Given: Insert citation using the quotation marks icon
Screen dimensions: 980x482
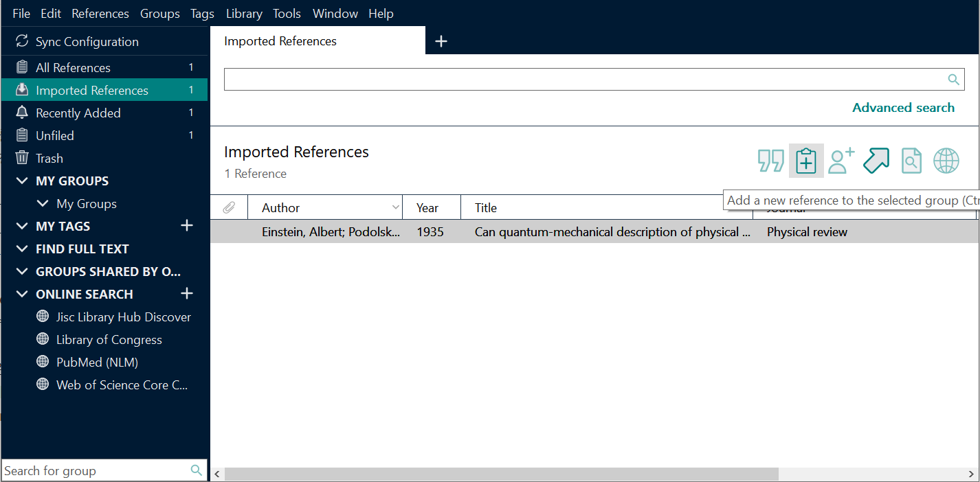Looking at the screenshot, I should [771, 161].
